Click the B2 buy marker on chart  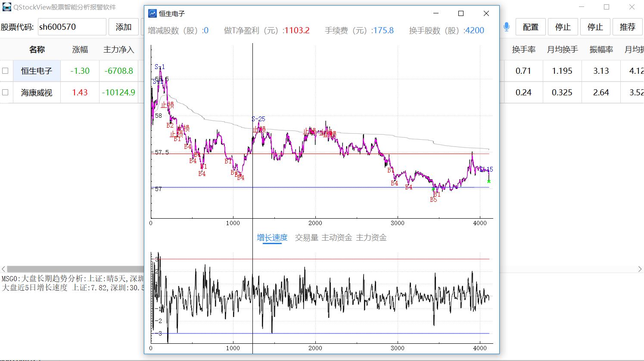tap(170, 126)
